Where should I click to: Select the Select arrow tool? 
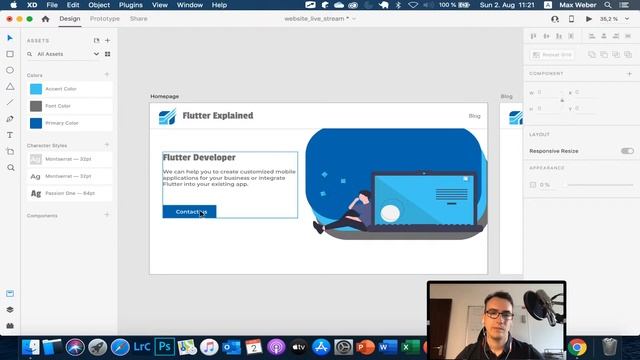(10, 38)
